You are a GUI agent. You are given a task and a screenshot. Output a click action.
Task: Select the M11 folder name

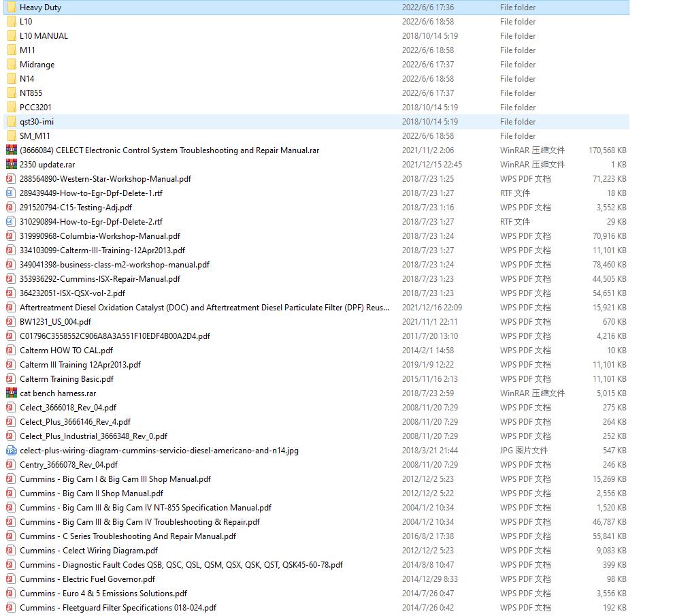(27, 50)
